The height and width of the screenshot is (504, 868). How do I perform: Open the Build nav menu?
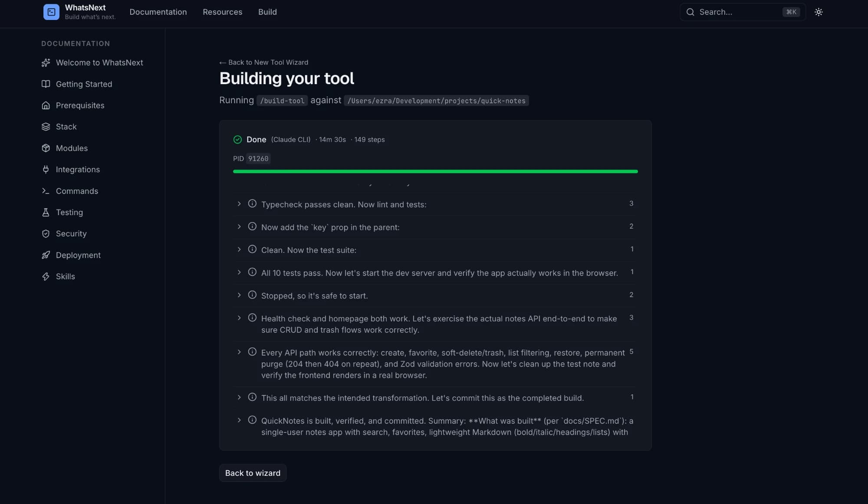pos(267,12)
